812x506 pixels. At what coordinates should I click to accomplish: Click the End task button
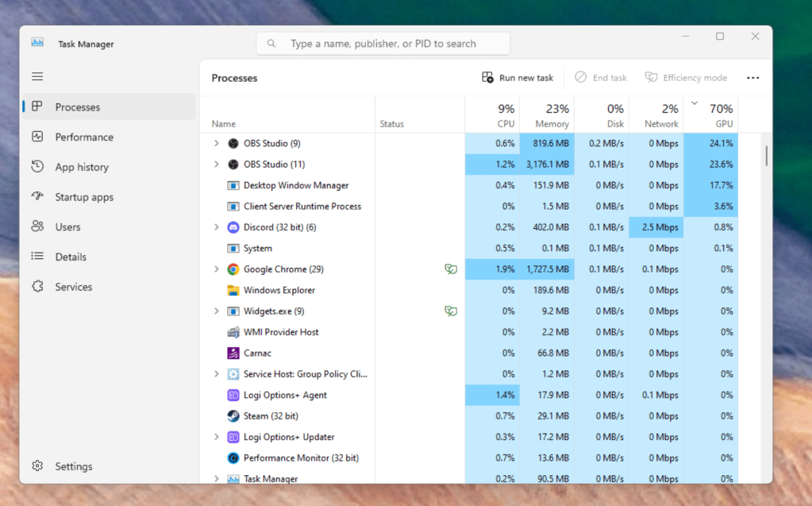(x=601, y=78)
